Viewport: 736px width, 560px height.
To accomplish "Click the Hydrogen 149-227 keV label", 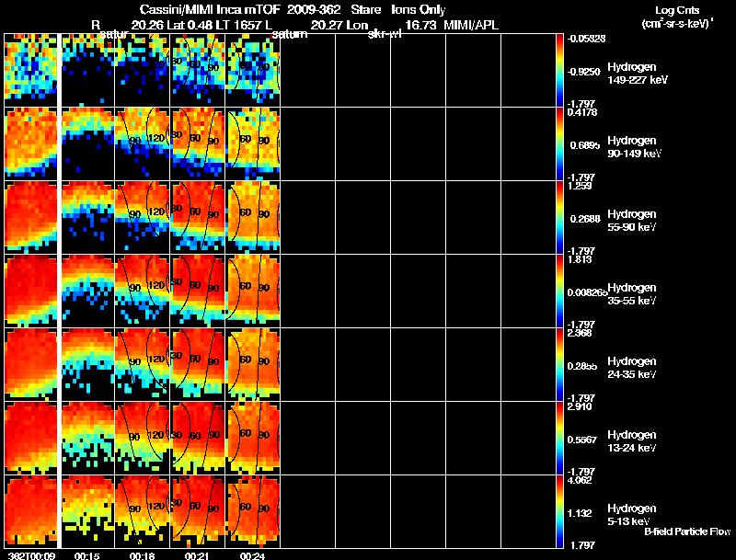I will click(x=637, y=74).
